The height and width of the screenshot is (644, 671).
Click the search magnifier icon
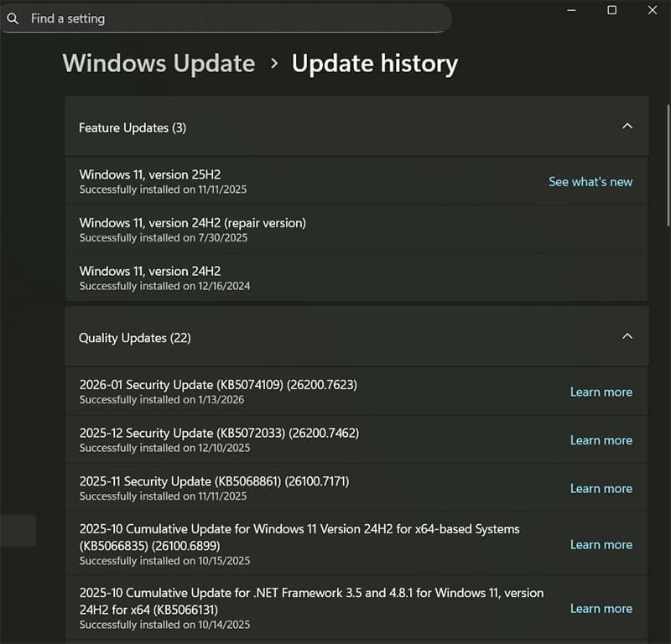[13, 18]
